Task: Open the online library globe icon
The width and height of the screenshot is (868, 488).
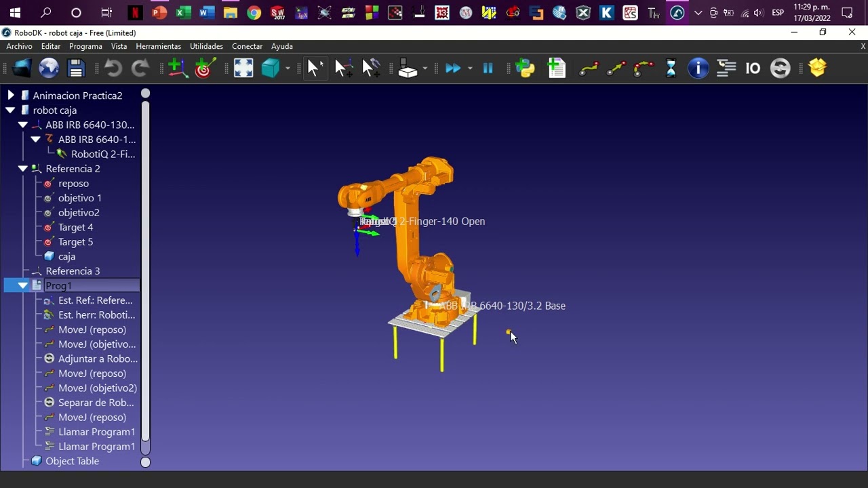Action: [x=49, y=68]
